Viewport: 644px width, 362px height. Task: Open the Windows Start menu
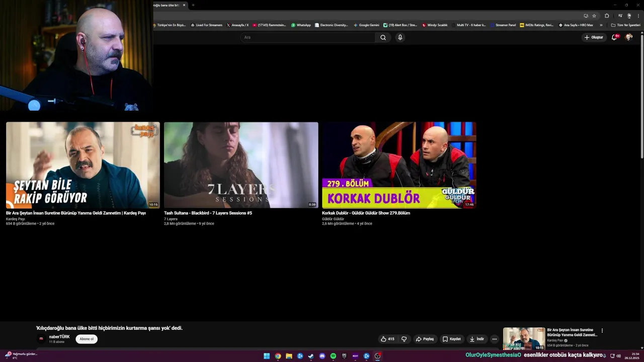tap(267, 356)
